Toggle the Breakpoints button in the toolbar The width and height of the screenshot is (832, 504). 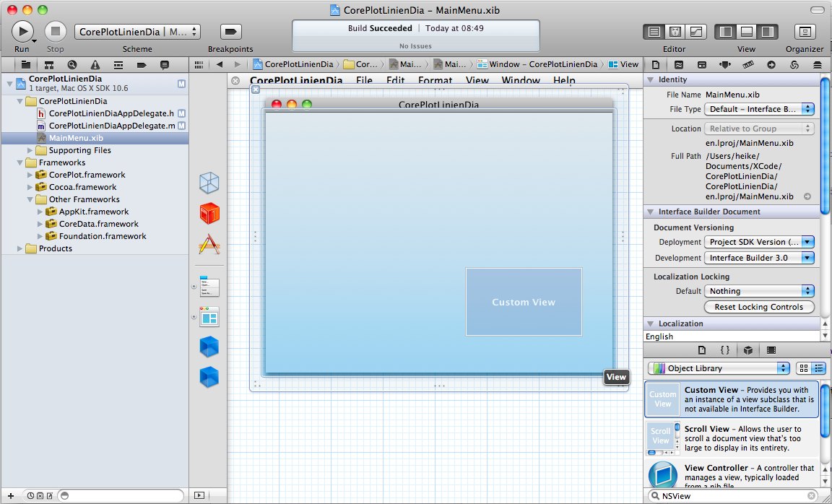(x=230, y=32)
